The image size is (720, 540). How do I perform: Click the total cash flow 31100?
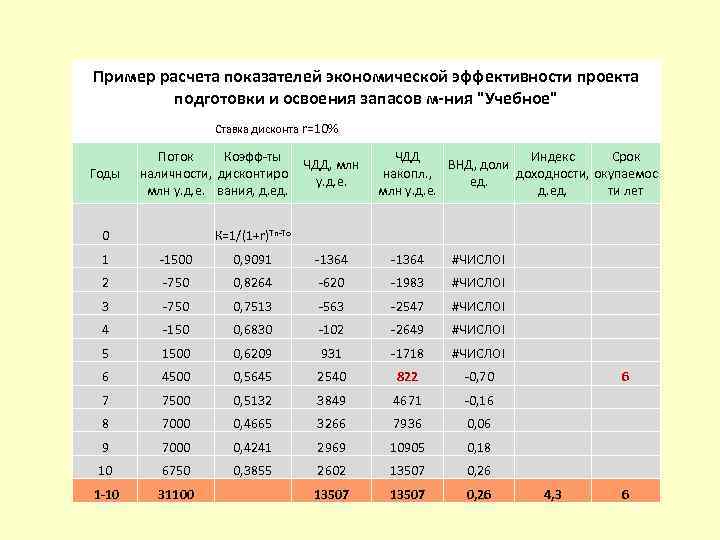tap(176, 495)
